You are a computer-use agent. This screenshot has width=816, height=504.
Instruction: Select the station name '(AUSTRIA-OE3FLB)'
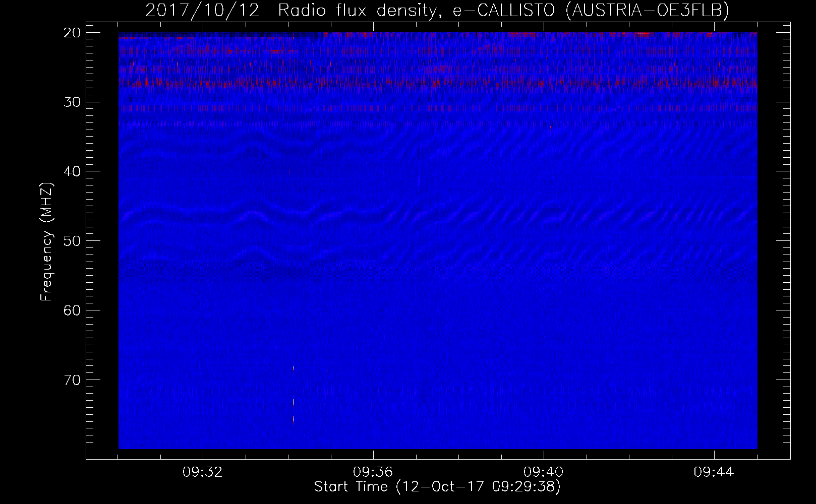[x=648, y=11]
